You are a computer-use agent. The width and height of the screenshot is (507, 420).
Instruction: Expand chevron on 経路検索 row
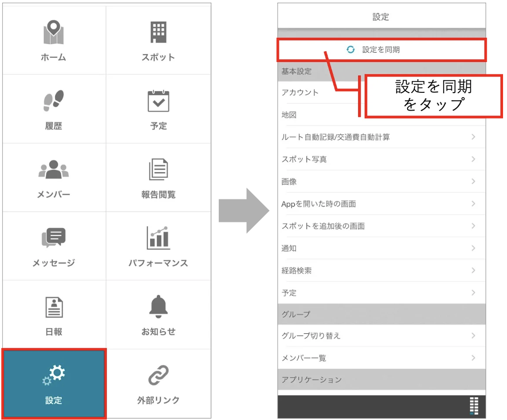coord(473,271)
